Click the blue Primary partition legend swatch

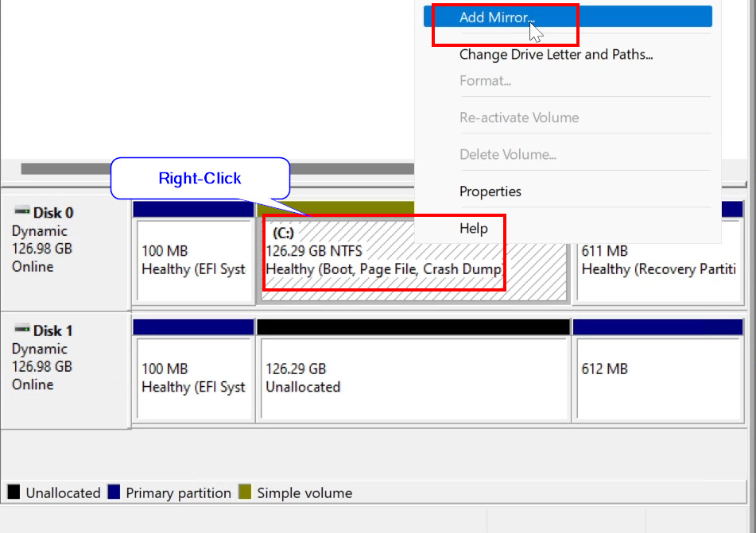tap(114, 492)
